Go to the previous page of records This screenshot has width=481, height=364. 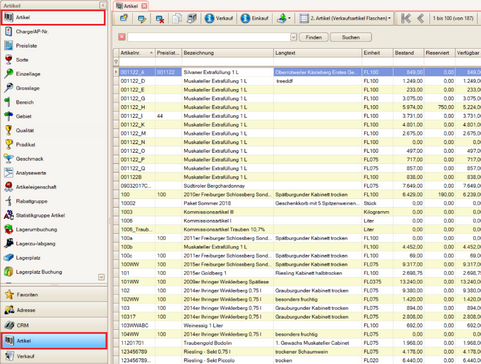(421, 18)
